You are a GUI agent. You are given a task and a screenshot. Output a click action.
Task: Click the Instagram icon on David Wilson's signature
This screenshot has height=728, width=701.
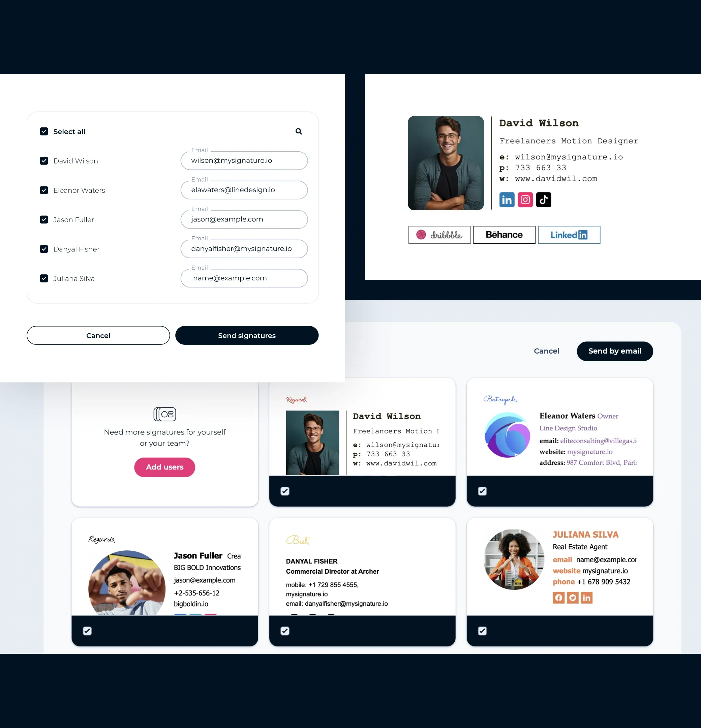[x=526, y=199]
